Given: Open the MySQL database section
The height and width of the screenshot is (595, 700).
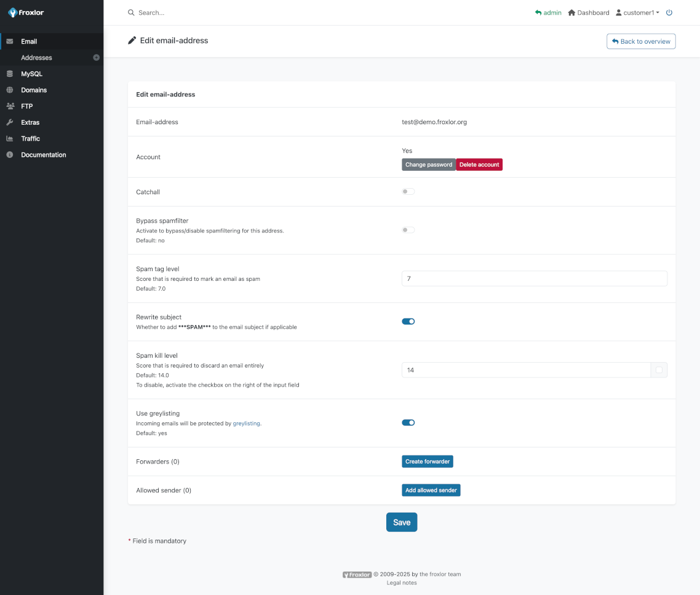Looking at the screenshot, I should (x=10, y=73).
